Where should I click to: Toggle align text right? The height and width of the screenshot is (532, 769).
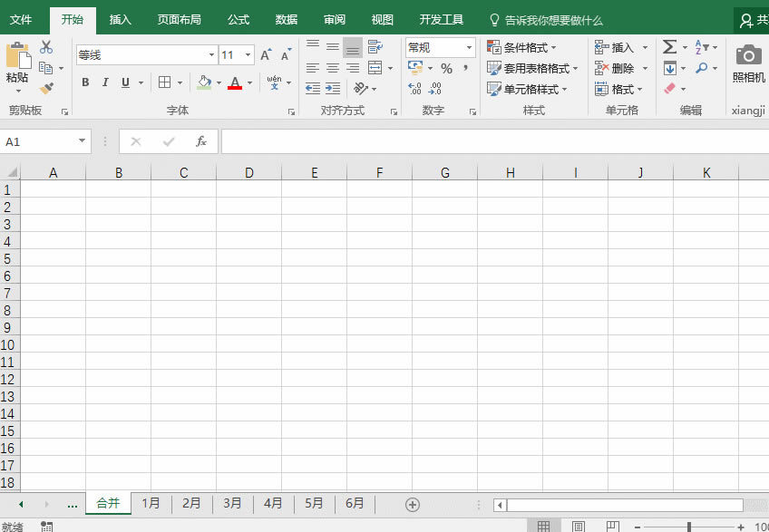coord(353,68)
